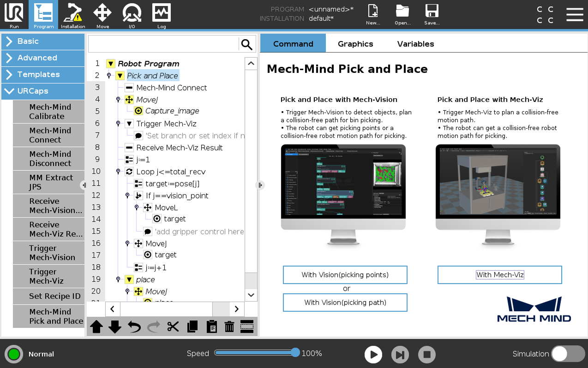
Task: Switch to the Graphics tab
Action: pyautogui.click(x=355, y=43)
